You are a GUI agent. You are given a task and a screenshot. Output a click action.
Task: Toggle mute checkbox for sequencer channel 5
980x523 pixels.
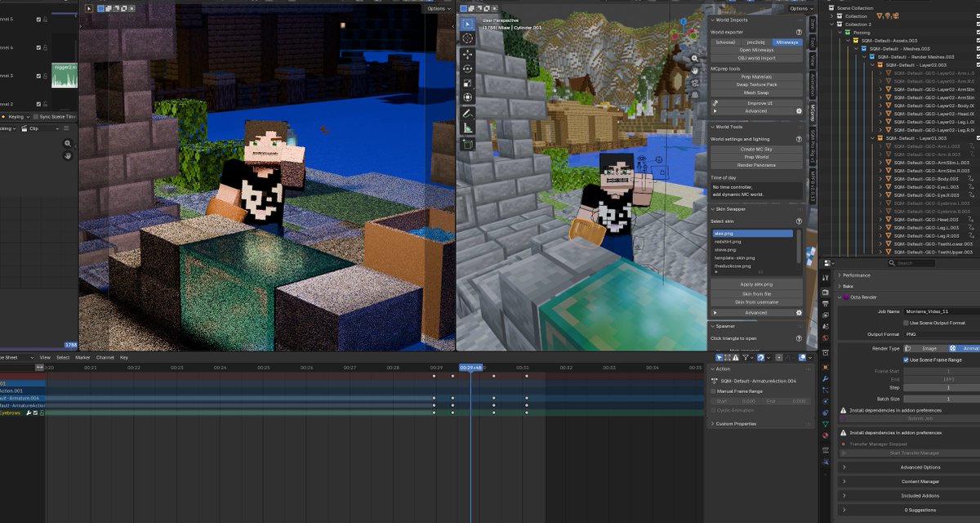coord(37,20)
